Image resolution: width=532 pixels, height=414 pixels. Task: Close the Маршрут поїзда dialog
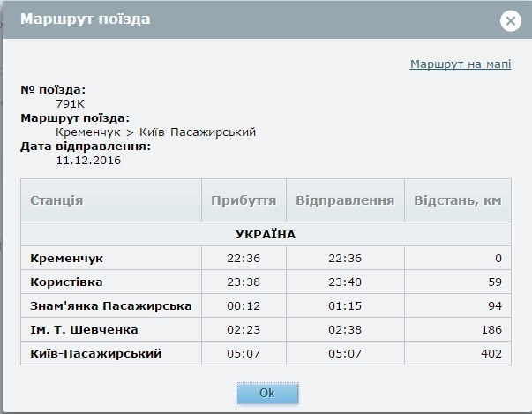[x=510, y=21]
